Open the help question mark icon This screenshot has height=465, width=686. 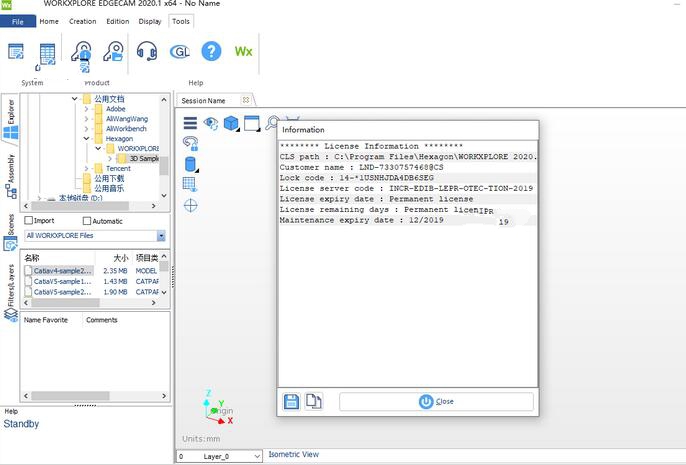click(x=211, y=51)
